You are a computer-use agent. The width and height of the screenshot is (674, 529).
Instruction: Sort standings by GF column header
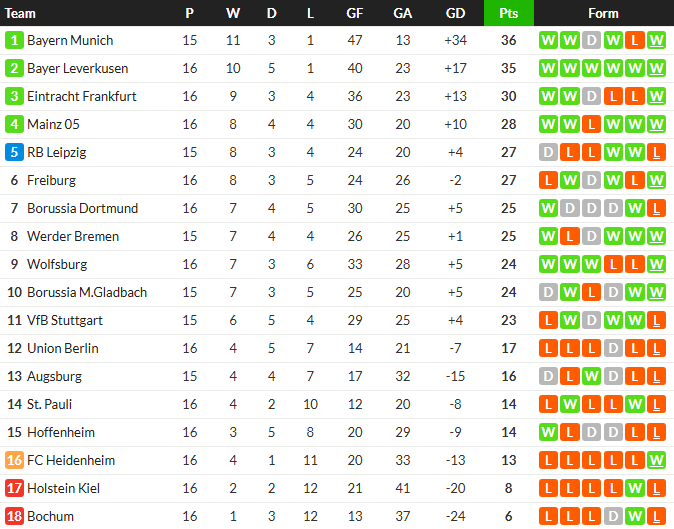(355, 13)
